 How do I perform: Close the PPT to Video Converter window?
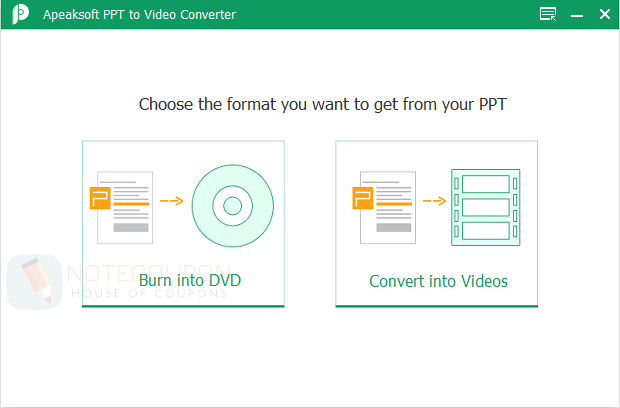click(x=605, y=14)
